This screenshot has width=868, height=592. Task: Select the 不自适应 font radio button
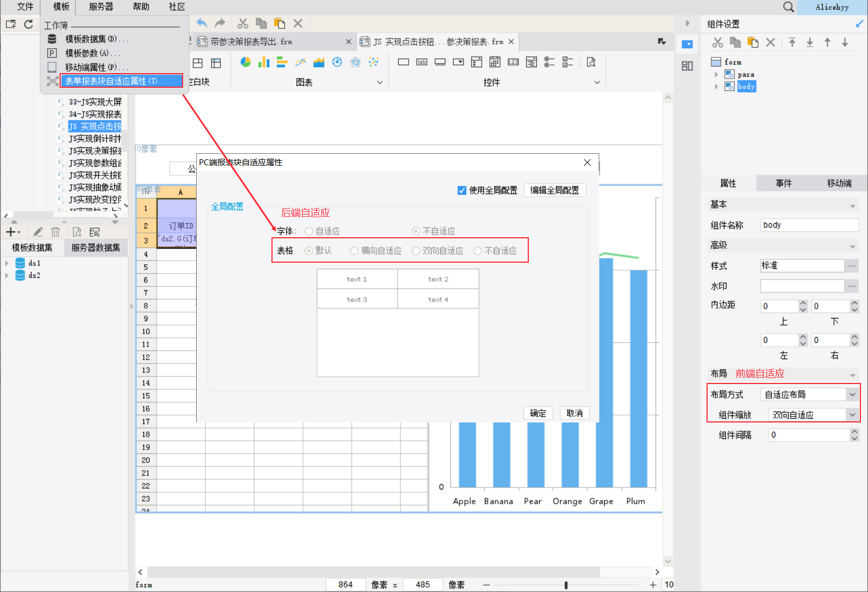tap(416, 231)
